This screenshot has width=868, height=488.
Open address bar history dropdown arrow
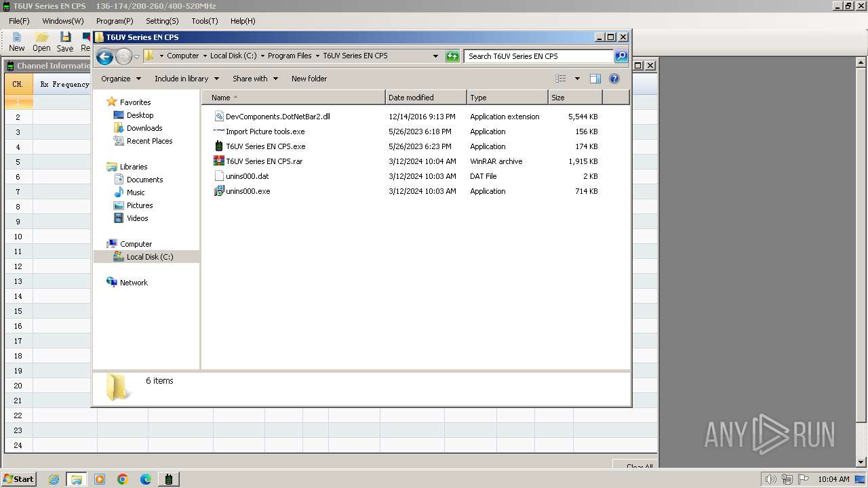pyautogui.click(x=435, y=56)
